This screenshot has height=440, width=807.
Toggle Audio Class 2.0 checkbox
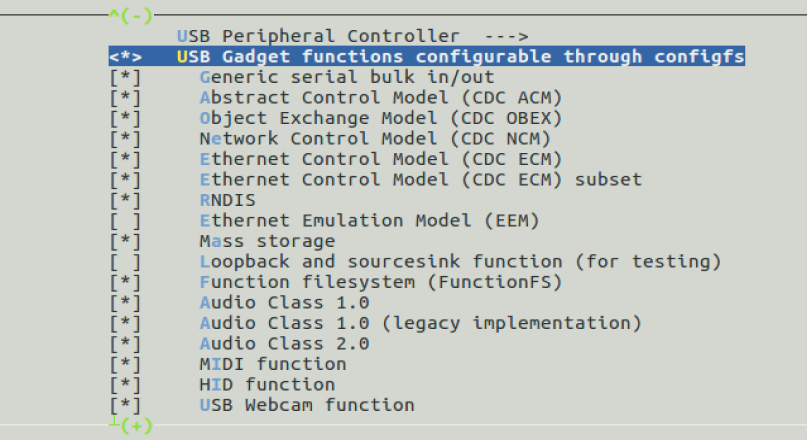[x=125, y=344]
